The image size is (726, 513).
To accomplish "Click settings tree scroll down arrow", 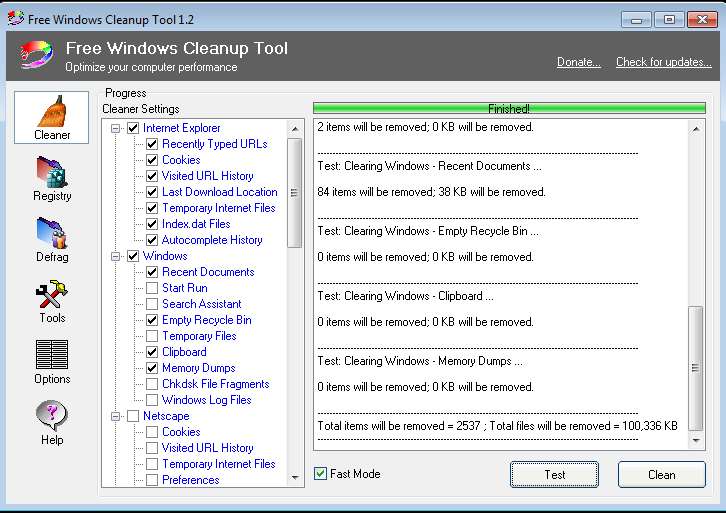I will [295, 477].
